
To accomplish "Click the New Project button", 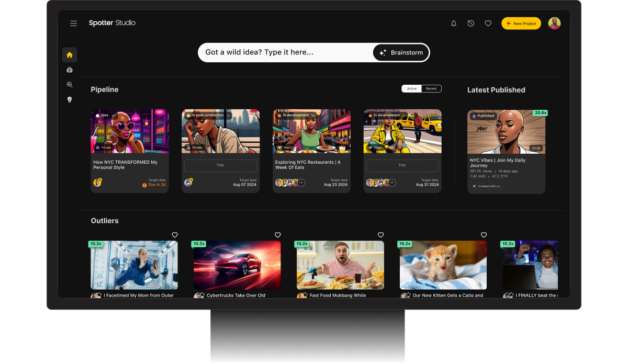I will point(521,23).
